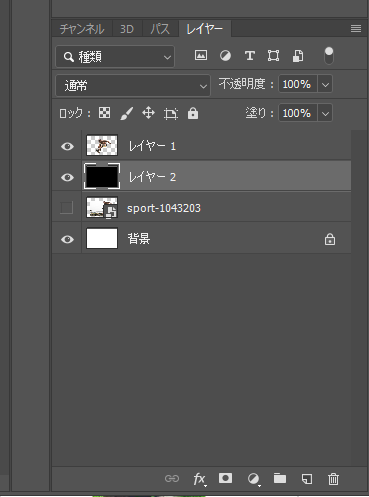
Task: Filter layers by adjustment layers icon
Action: click(225, 55)
